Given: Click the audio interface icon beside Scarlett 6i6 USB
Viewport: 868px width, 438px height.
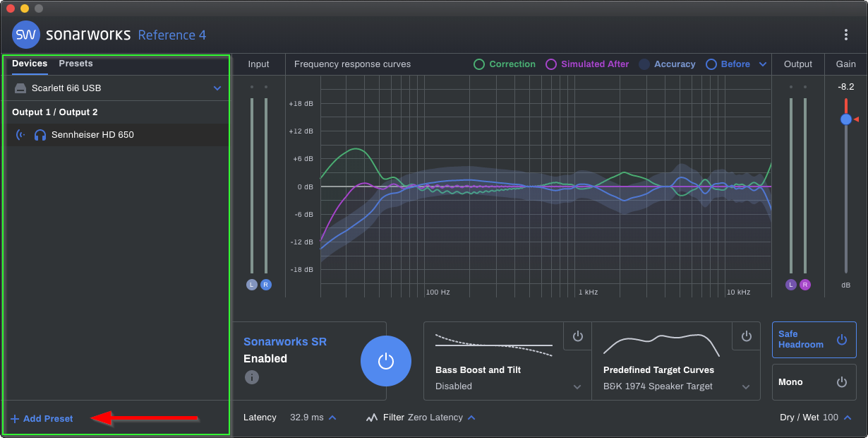Looking at the screenshot, I should [x=20, y=88].
